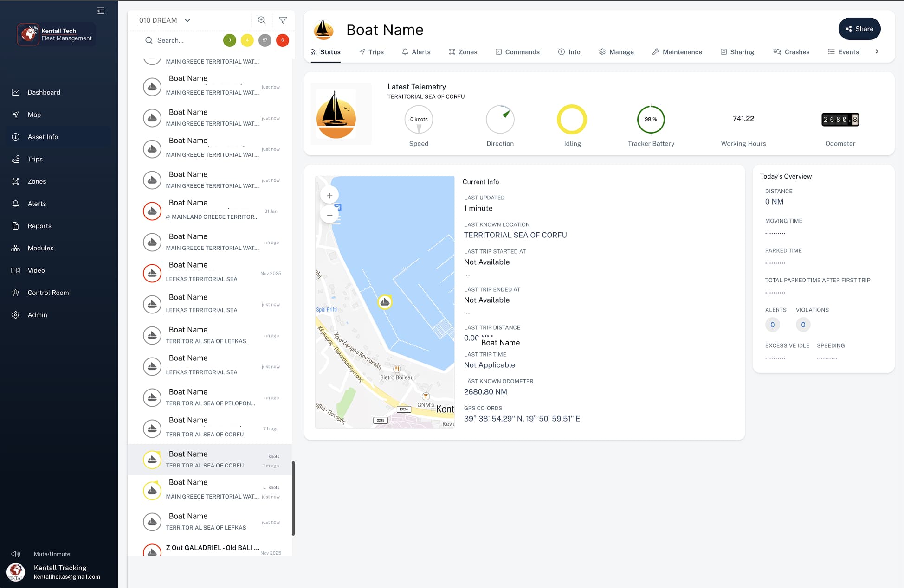
Task: Click the Tracker Battery 98% gauge
Action: (651, 120)
